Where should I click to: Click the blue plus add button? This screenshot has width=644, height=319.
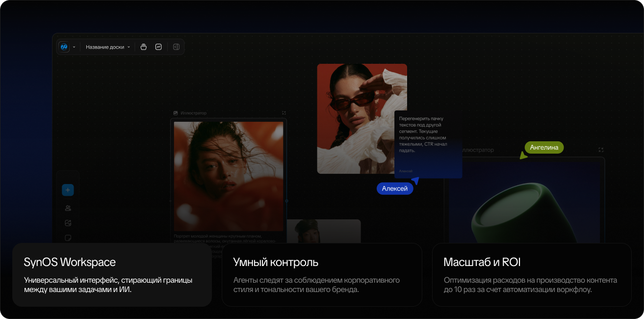pyautogui.click(x=68, y=190)
